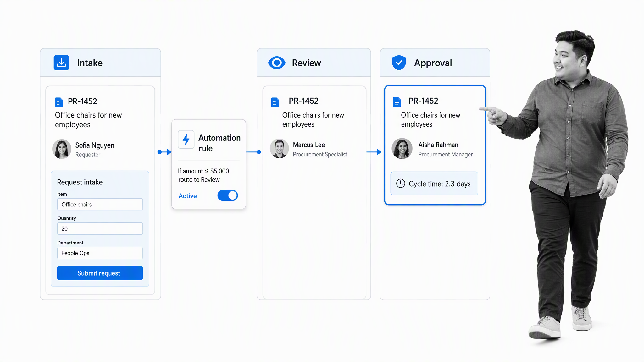644x362 pixels.
Task: Click the document icon in Intake PR-1452 card
Action: (59, 102)
